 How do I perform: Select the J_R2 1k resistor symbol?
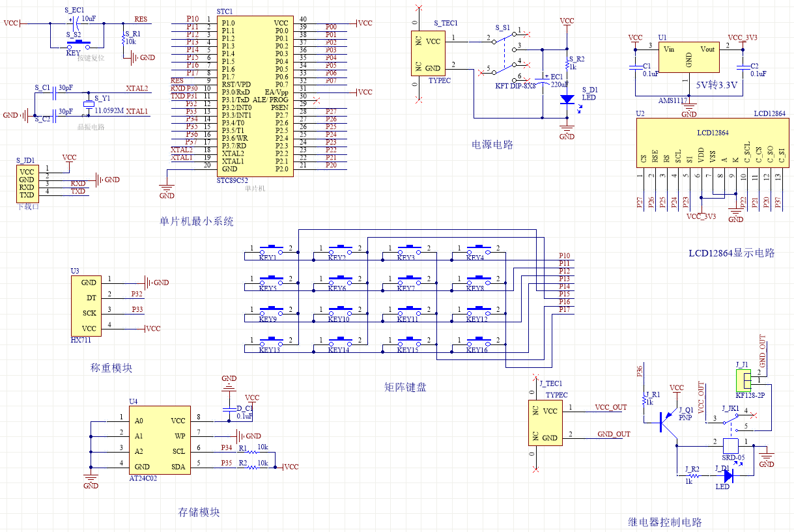click(x=694, y=477)
